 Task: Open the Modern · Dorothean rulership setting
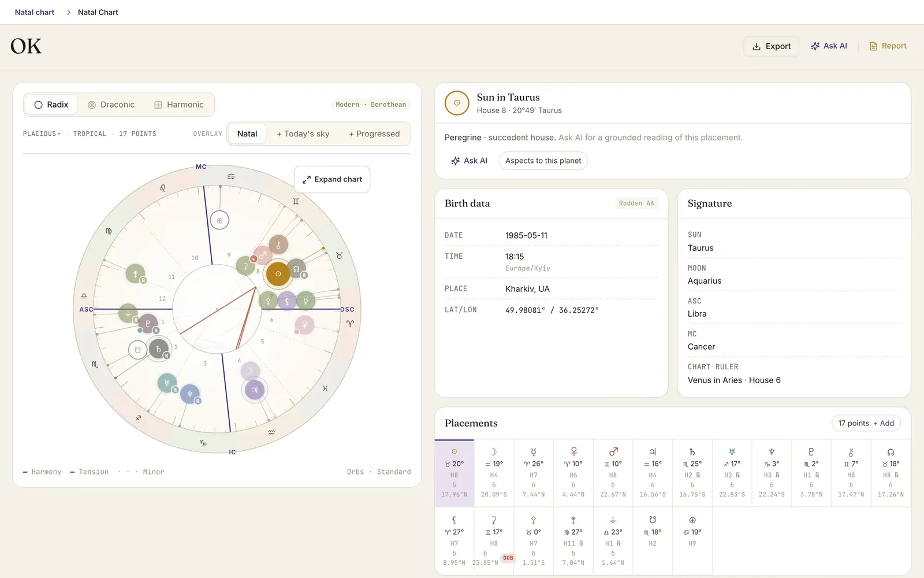[x=371, y=105]
